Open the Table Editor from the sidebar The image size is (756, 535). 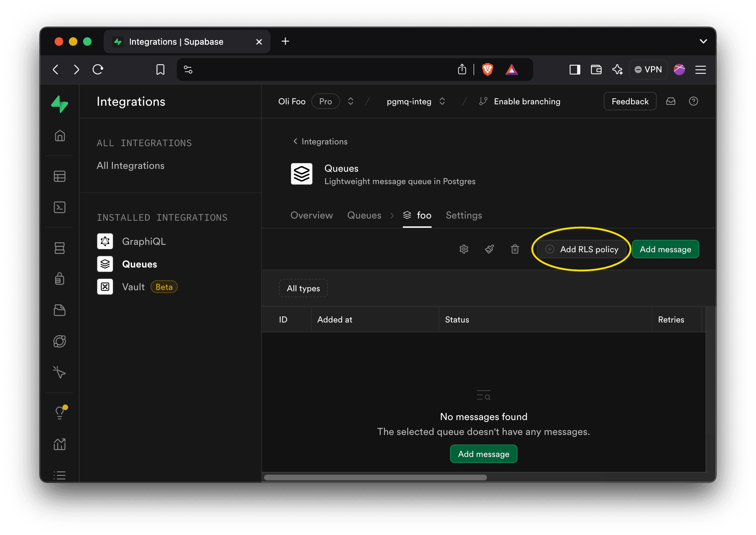(x=60, y=176)
